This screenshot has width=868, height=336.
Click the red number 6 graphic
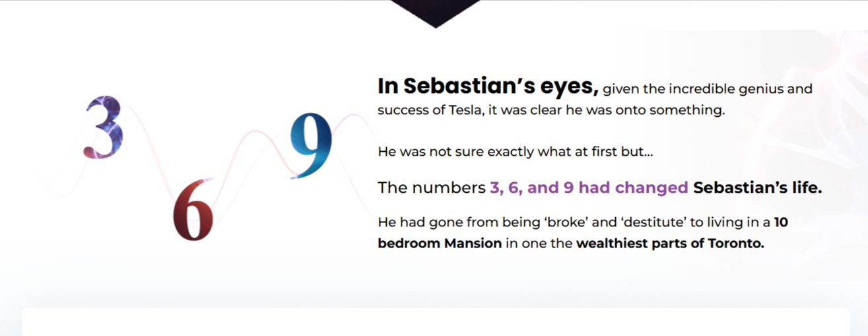[193, 209]
